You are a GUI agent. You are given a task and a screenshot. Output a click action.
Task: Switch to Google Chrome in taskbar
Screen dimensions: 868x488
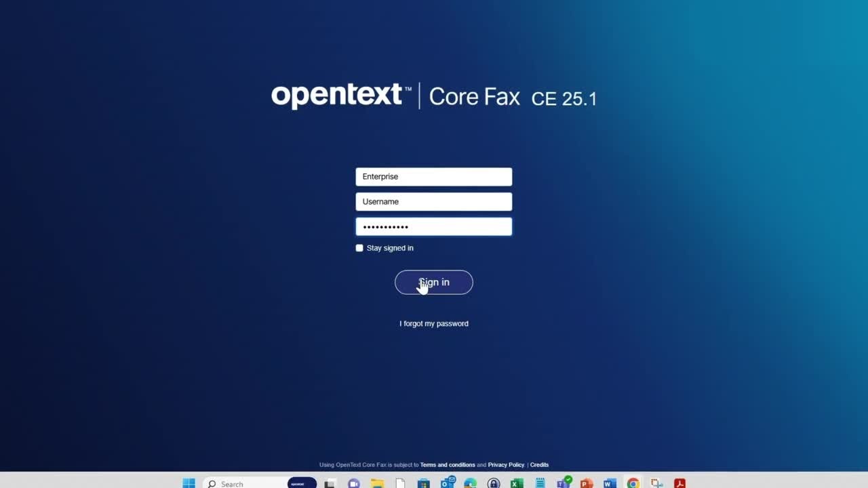(633, 483)
